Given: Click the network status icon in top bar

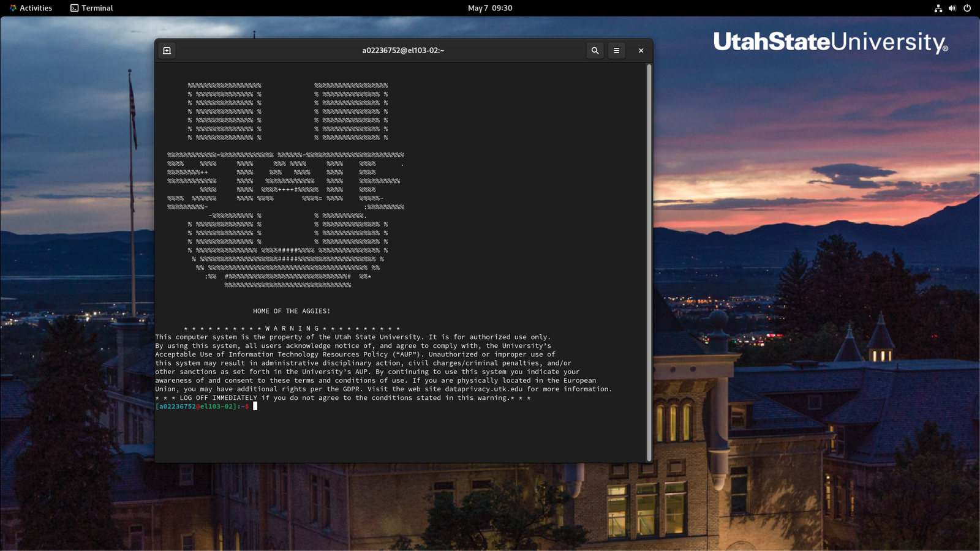Looking at the screenshot, I should pyautogui.click(x=938, y=8).
